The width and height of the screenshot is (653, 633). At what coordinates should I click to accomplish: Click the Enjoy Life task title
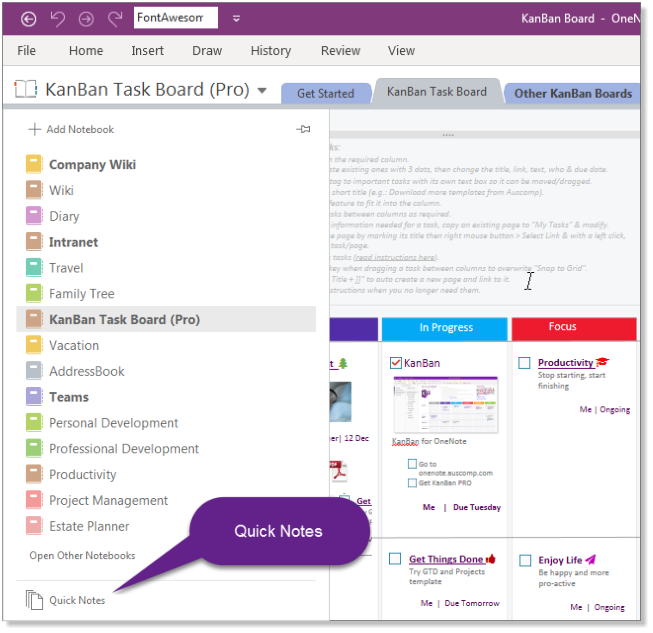560,560
